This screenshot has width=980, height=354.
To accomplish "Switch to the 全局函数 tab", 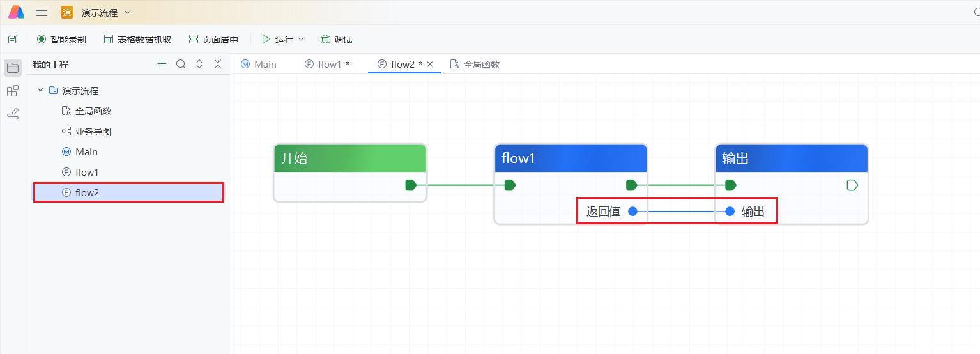I will (x=475, y=64).
